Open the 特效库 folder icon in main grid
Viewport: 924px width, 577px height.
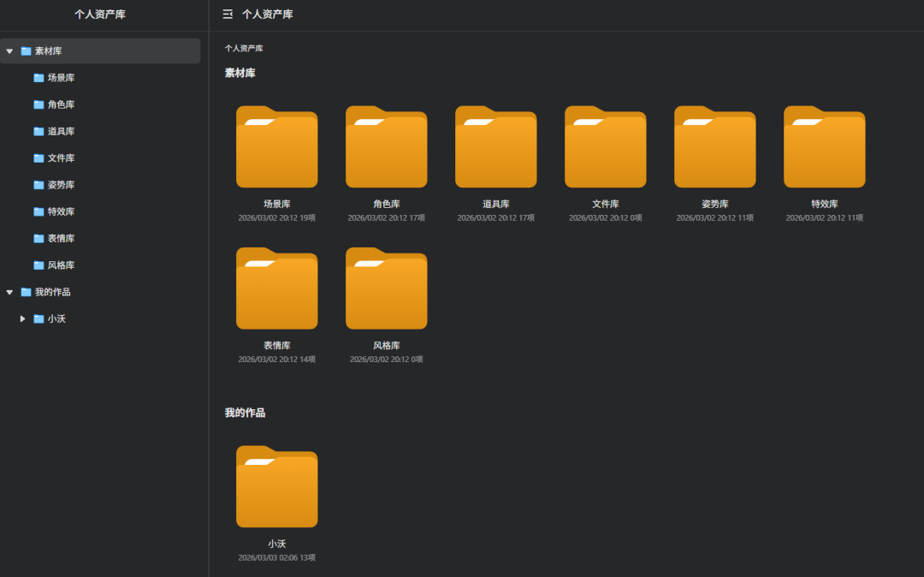click(825, 146)
